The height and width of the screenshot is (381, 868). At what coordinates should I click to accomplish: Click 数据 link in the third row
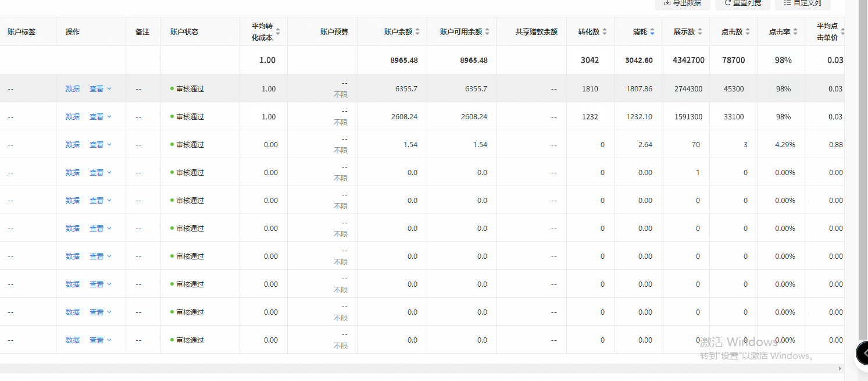coord(72,144)
